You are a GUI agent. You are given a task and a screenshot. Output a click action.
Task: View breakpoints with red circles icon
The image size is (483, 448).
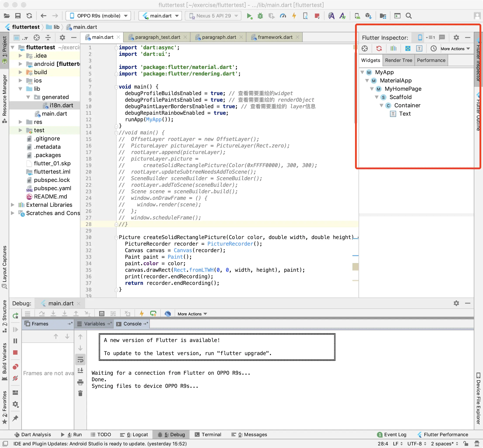click(15, 367)
